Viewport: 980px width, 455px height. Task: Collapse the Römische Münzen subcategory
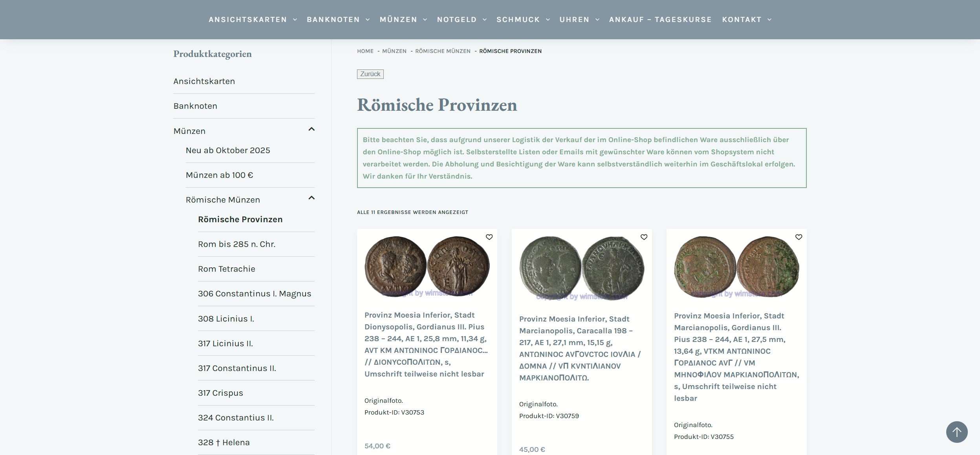[x=311, y=198]
